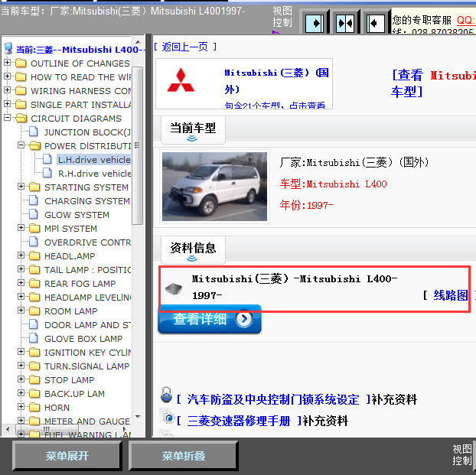This screenshot has width=476, height=475.
Task: Expand the STARTING SYSTEM node
Action: tap(21, 186)
